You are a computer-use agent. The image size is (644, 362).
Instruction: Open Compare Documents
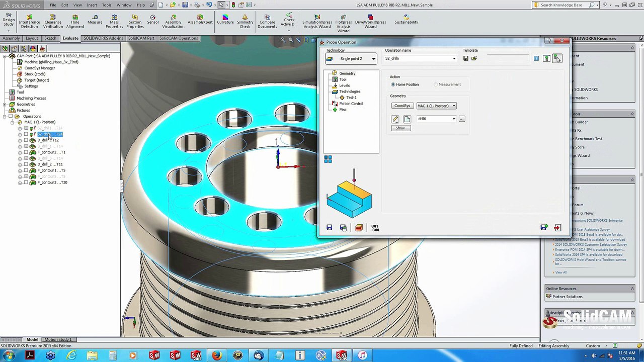(x=267, y=21)
